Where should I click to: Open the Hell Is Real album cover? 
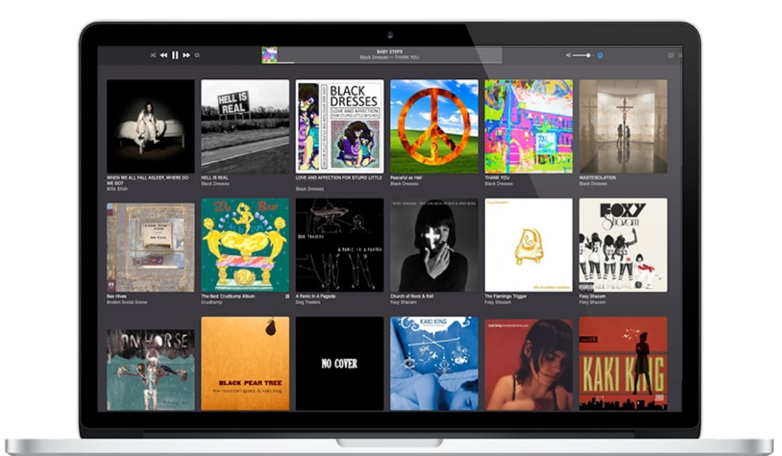245,126
